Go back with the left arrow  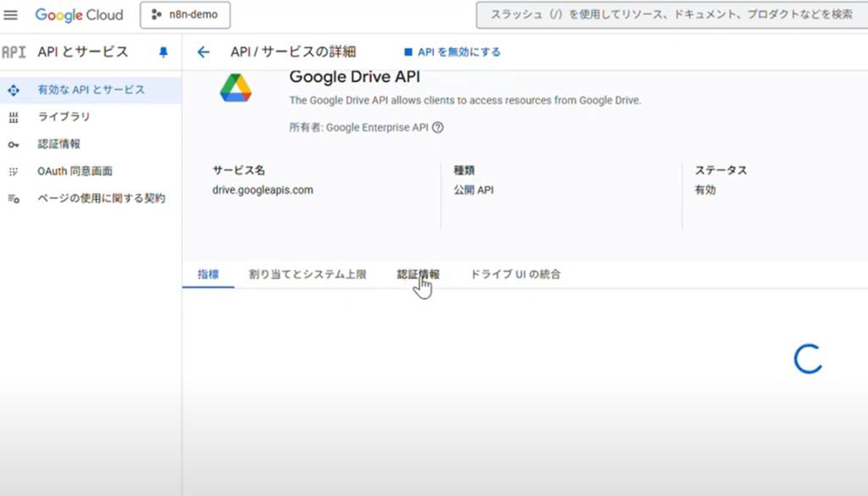pos(203,52)
